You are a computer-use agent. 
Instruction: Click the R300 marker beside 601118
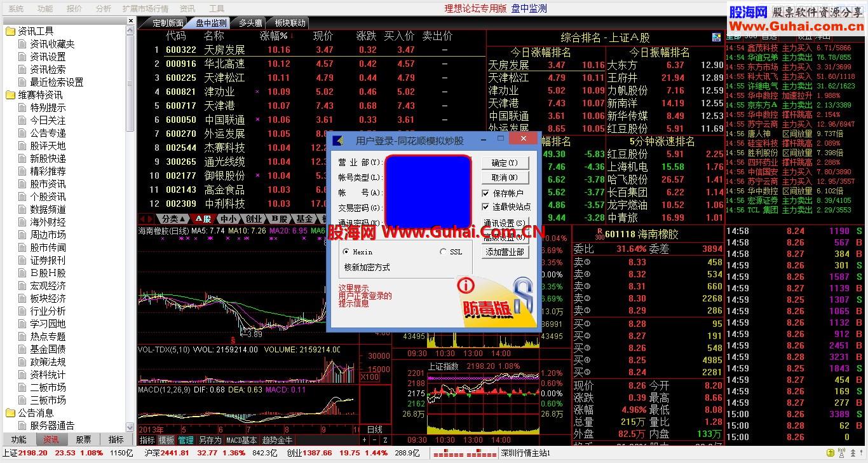599,233
